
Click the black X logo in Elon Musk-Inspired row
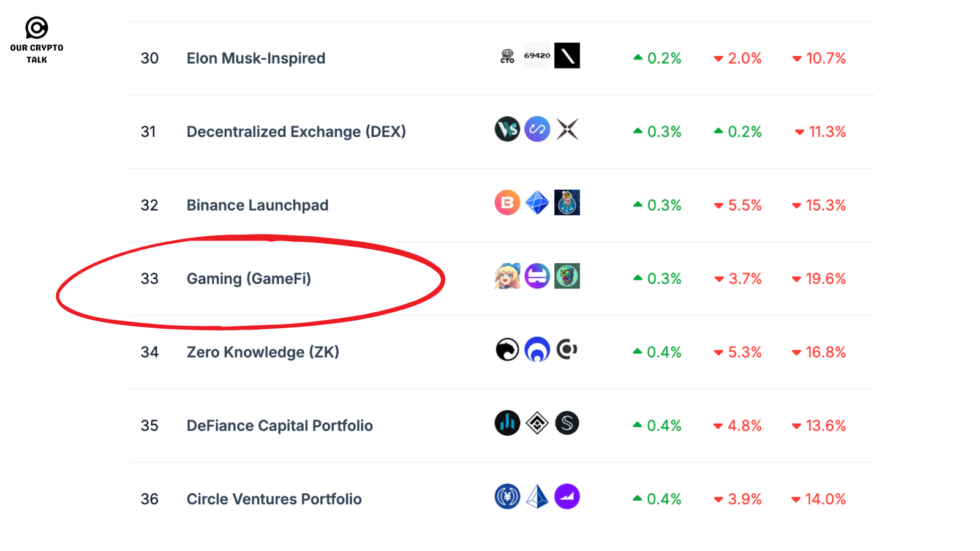coord(567,56)
